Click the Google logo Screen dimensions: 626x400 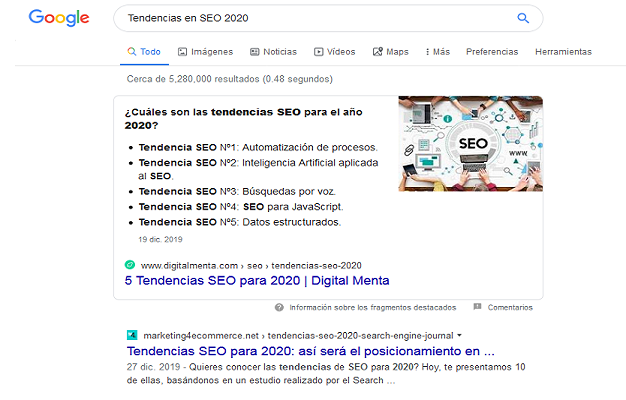(59, 18)
